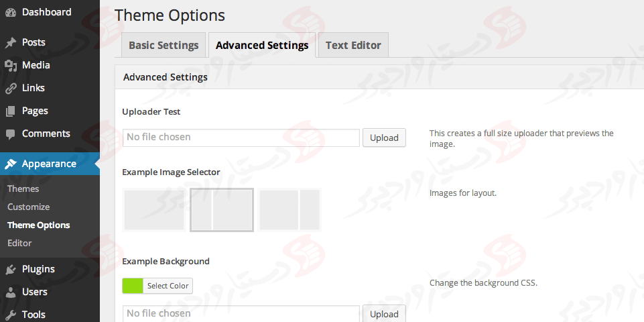This screenshot has height=322, width=644.
Task: Switch to the Basic Settings tab
Action: tap(164, 46)
